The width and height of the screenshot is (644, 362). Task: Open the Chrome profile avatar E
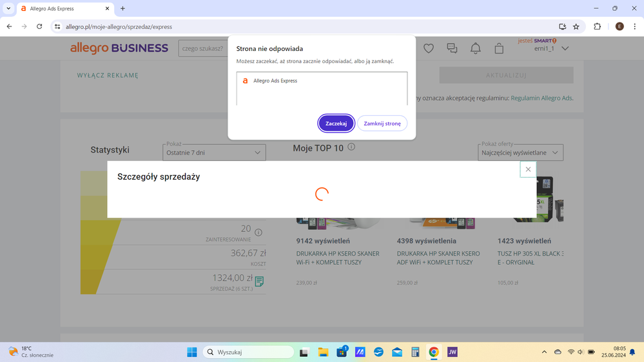620,26
